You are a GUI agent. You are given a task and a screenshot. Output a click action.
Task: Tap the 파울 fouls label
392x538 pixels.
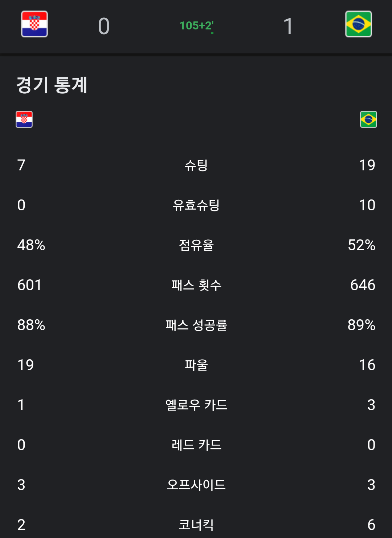click(x=196, y=365)
